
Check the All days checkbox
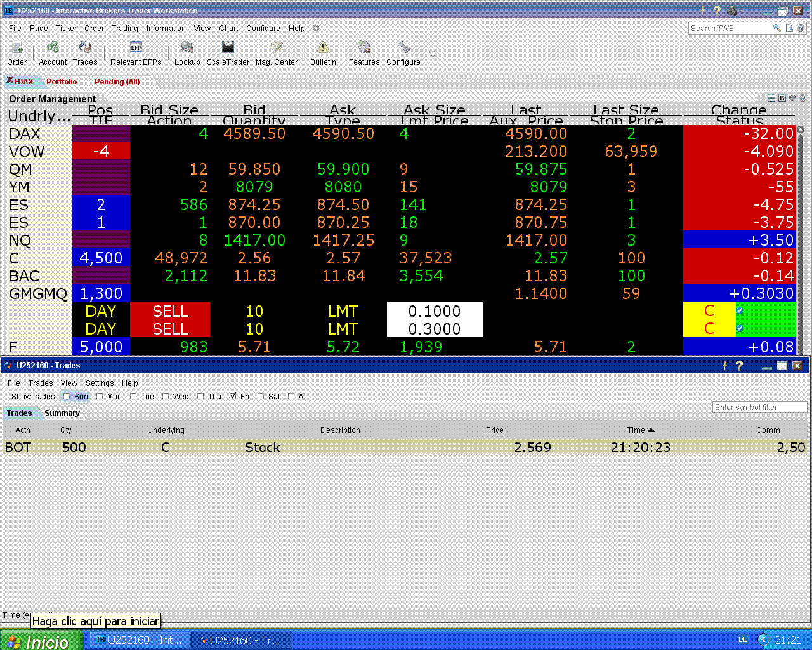point(291,396)
